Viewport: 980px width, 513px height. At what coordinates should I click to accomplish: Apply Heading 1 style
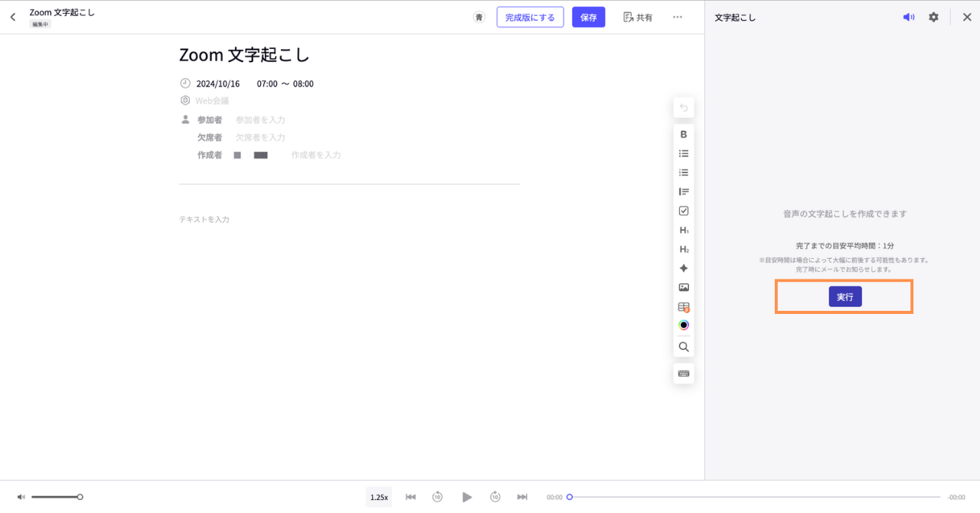coord(684,230)
